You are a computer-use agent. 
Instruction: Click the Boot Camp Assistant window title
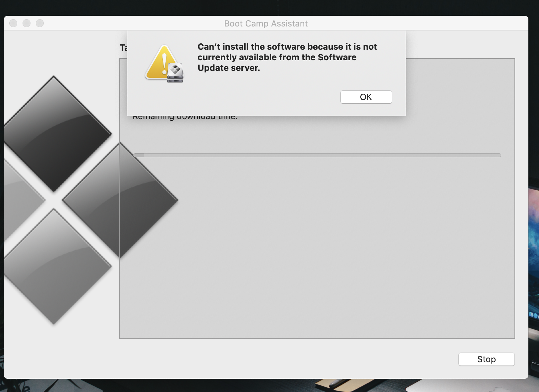click(266, 24)
